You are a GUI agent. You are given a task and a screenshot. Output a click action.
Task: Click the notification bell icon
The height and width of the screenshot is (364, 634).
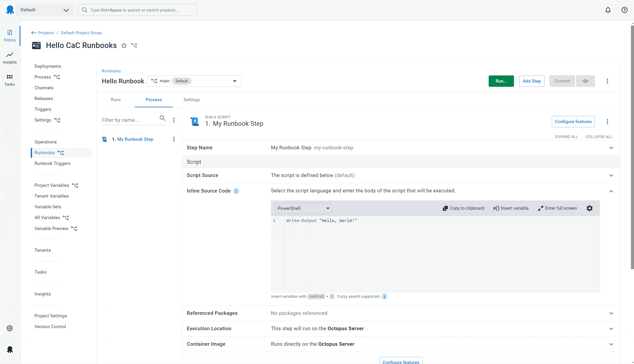[608, 10]
